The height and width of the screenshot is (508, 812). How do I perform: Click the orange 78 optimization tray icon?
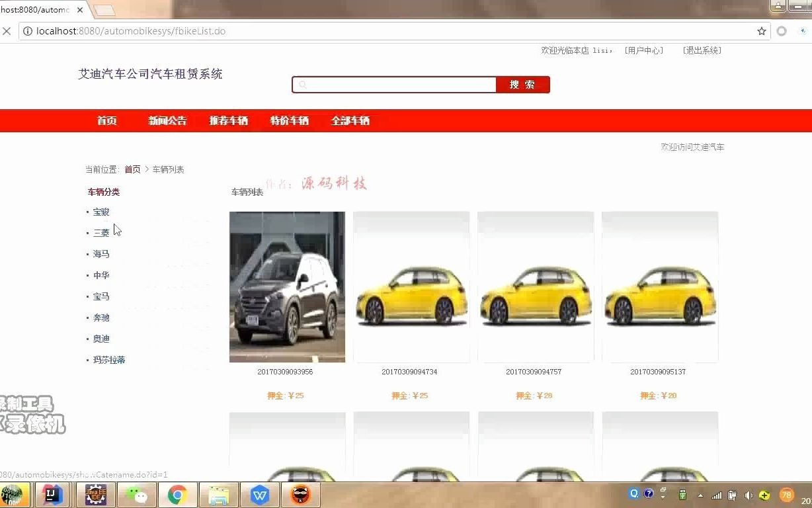(788, 494)
